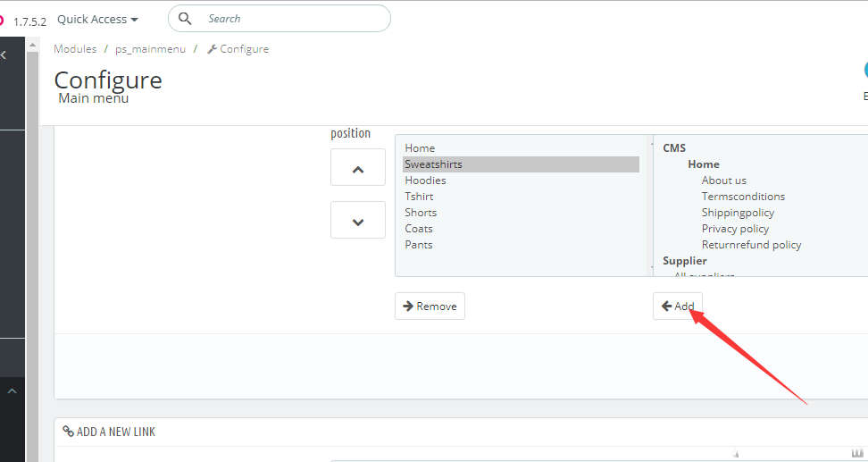Select CMS group in available items

click(x=674, y=148)
